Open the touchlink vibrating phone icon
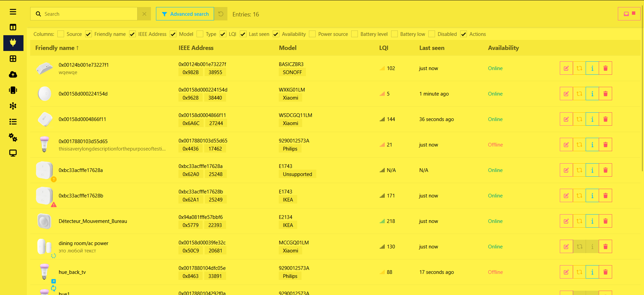 point(13,90)
